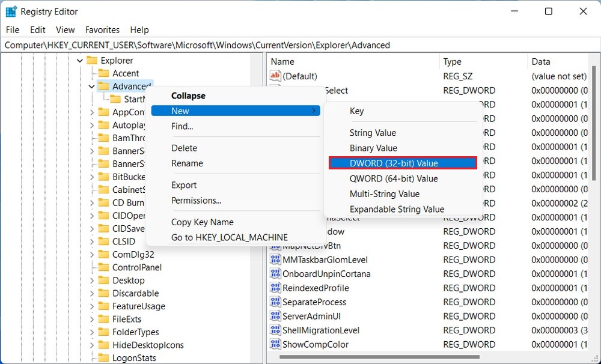Click the (Default) string value icon
This screenshot has width=601, height=364.
[275, 76]
